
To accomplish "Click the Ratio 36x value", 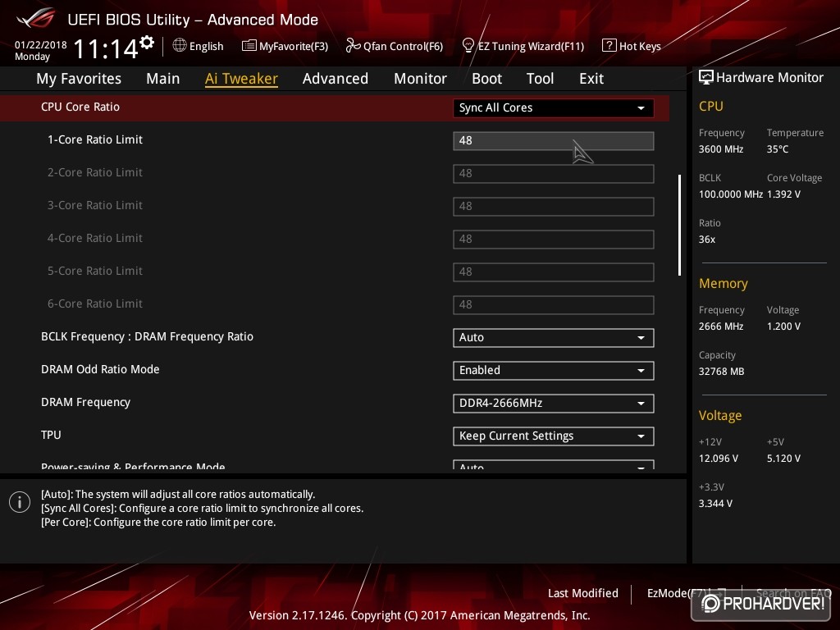I will point(706,240).
